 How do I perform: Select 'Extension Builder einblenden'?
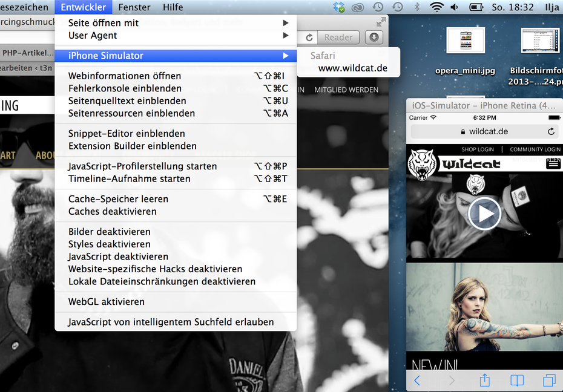pyautogui.click(x=176, y=146)
